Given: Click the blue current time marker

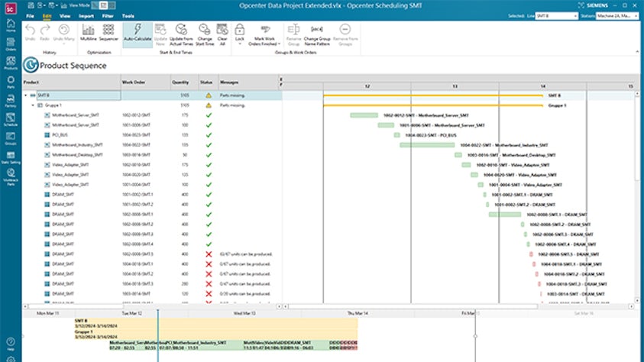Looking at the screenshot, I should 157,336.
